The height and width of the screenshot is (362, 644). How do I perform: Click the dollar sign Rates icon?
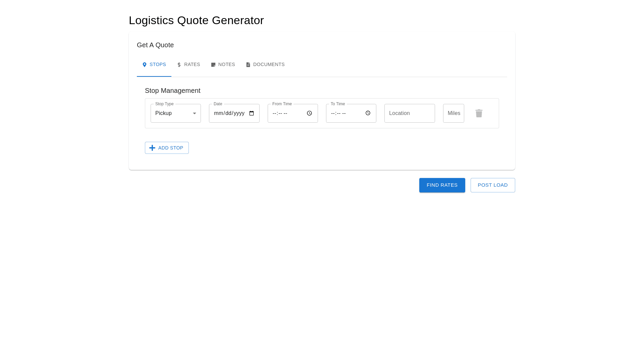tap(179, 65)
